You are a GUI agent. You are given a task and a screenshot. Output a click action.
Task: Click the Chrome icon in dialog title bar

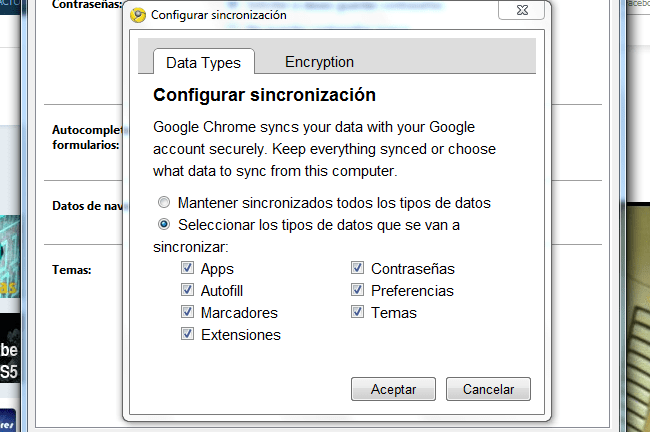click(138, 15)
